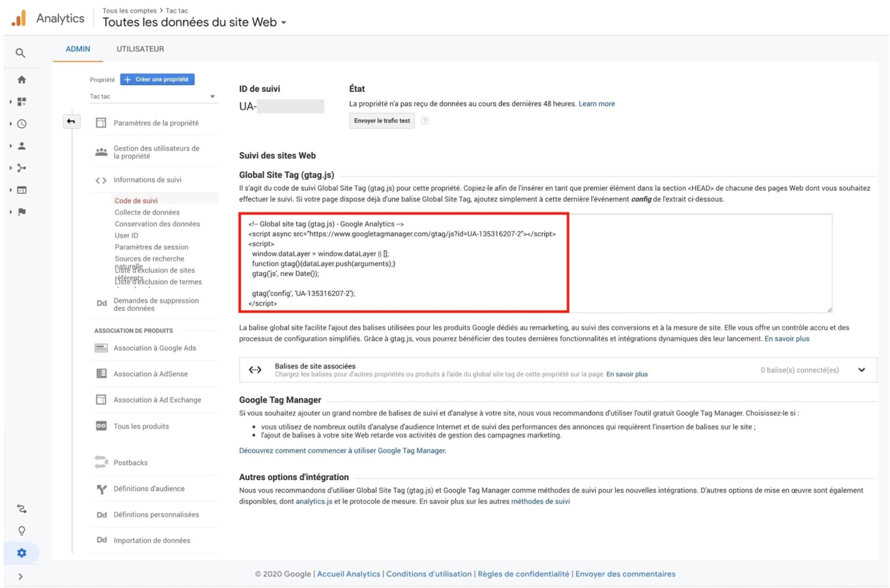Expand the Acquisition section triangle
890x588 pixels.
11,168
